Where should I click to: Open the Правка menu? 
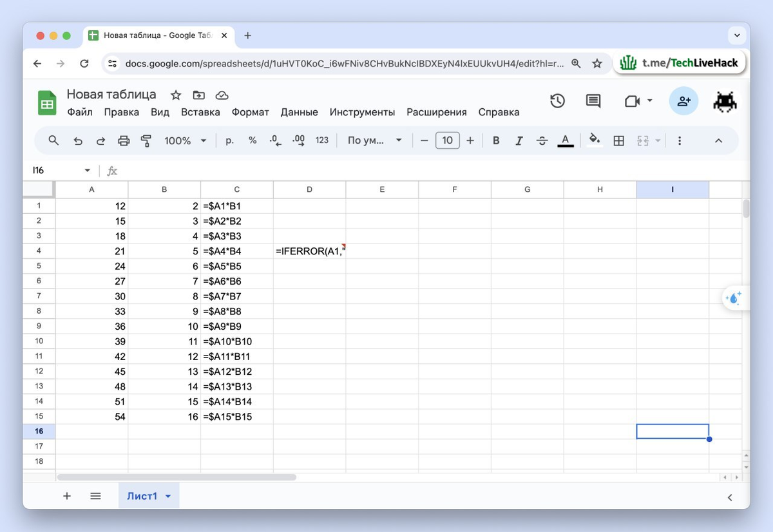pos(122,112)
